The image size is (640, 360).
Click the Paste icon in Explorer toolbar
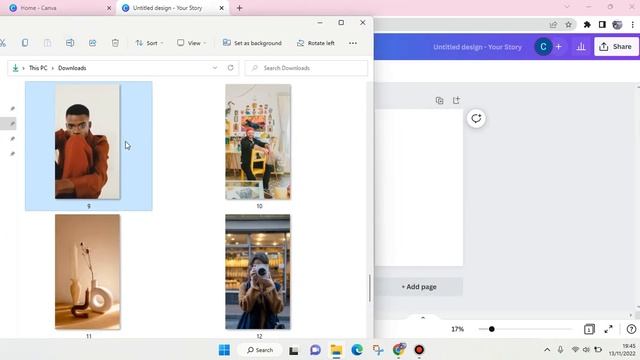coord(47,43)
